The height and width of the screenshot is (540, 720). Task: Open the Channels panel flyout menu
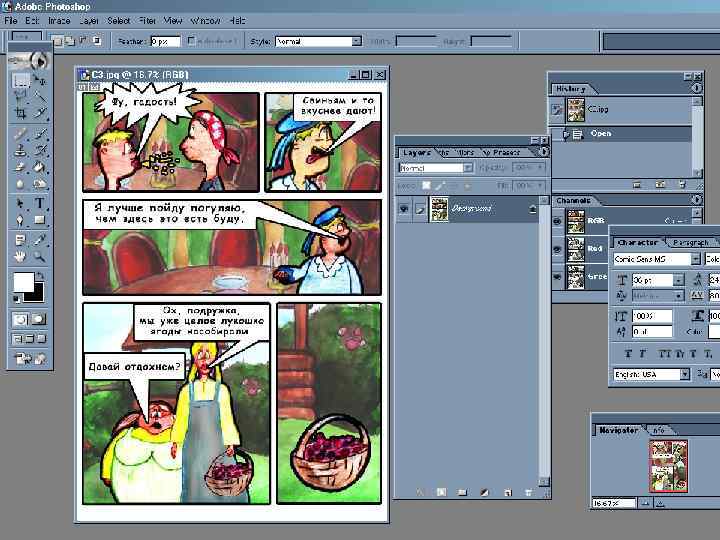[x=697, y=200]
